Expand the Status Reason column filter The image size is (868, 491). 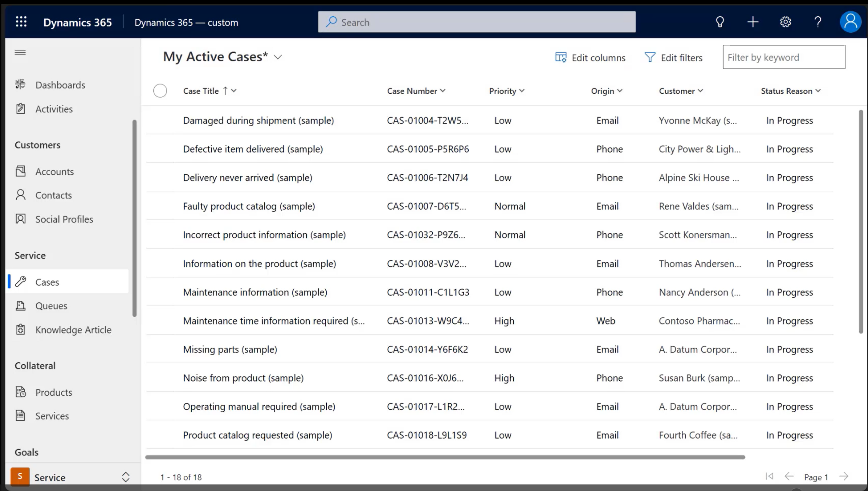[x=819, y=91]
